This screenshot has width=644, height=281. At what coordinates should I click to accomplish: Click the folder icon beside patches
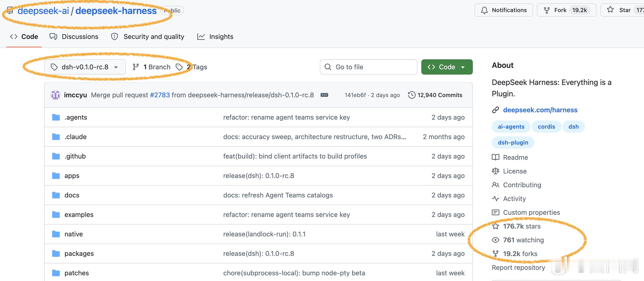tap(56, 273)
